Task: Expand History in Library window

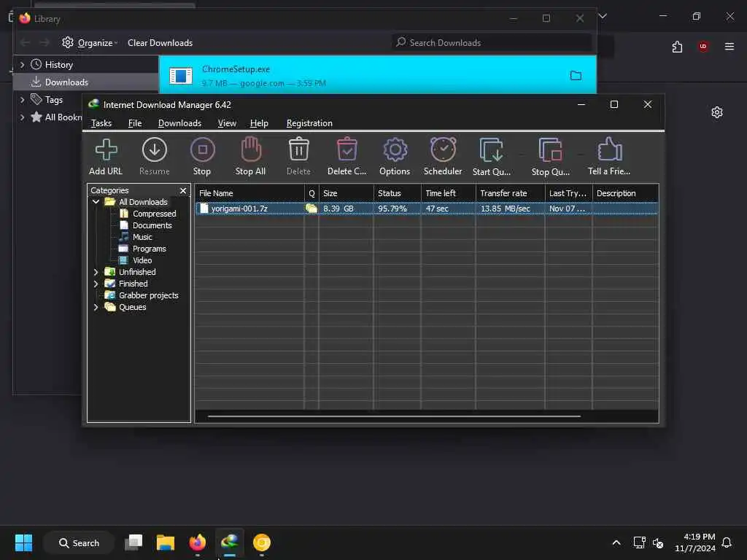Action: tap(22, 64)
